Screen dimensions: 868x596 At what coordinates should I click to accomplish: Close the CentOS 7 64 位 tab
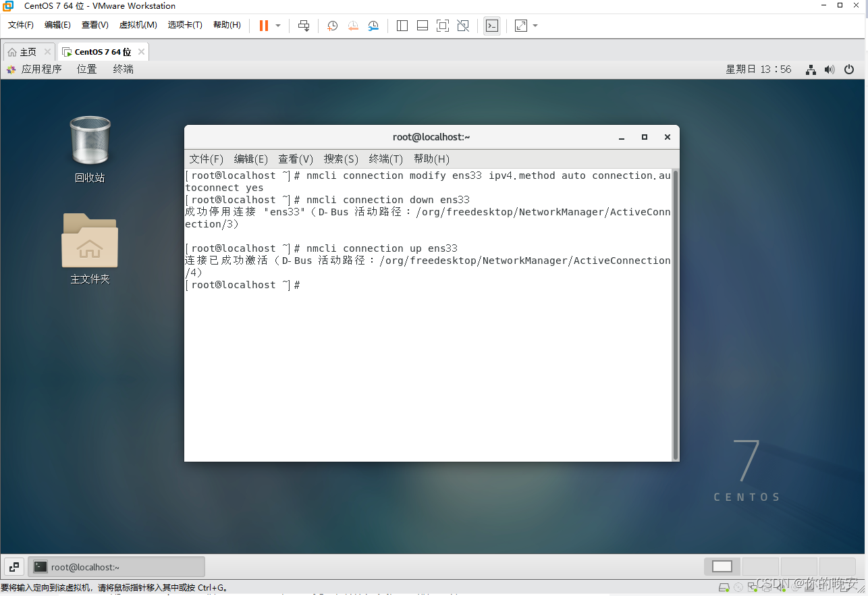141,52
